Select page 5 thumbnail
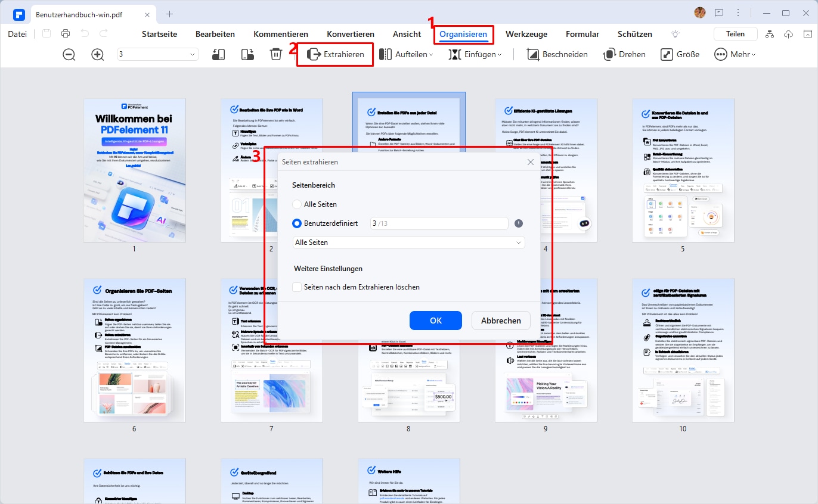This screenshot has width=818, height=504. (x=683, y=170)
